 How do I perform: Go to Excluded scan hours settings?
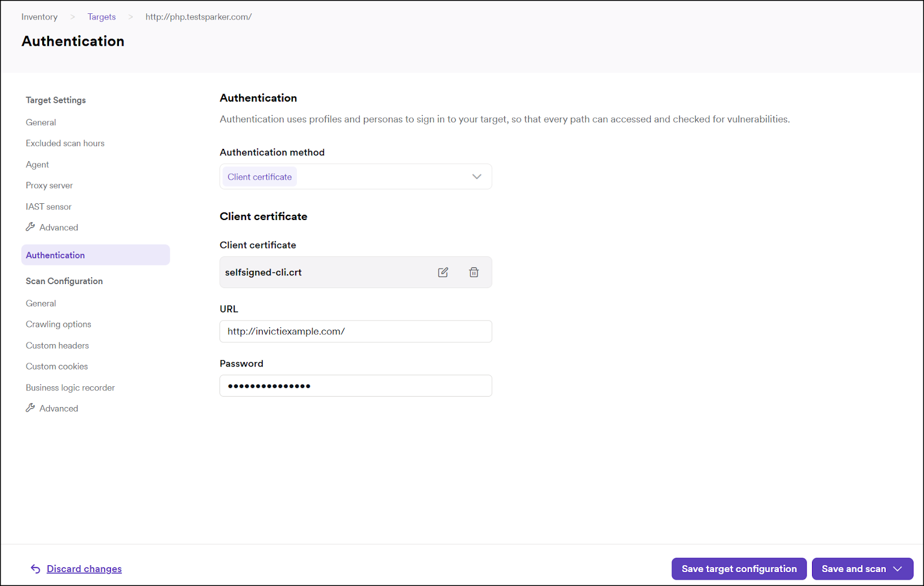click(65, 143)
